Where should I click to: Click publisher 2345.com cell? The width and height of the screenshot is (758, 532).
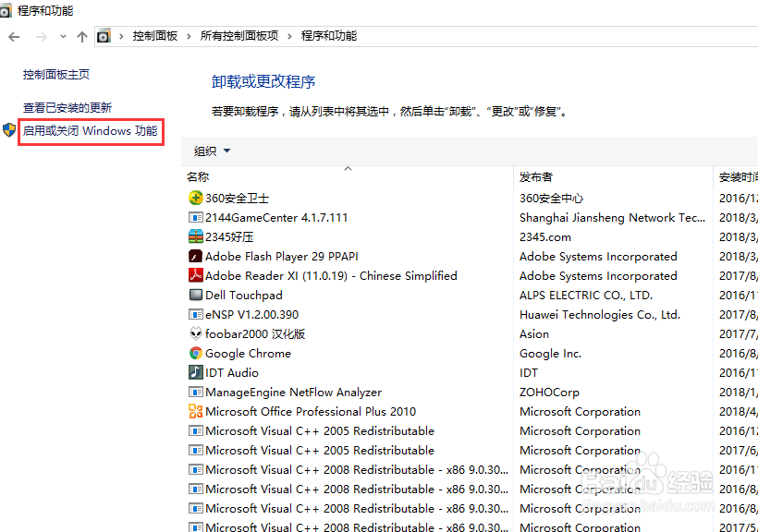[544, 236]
